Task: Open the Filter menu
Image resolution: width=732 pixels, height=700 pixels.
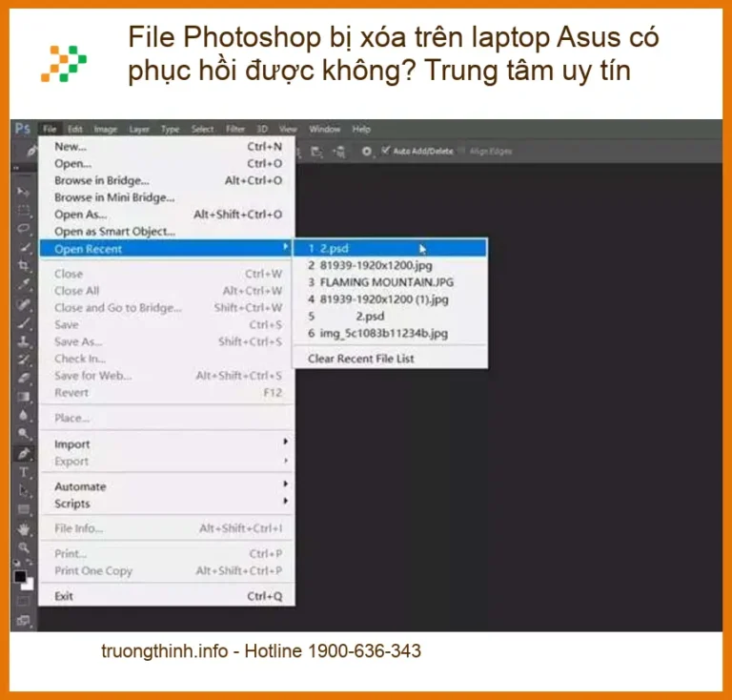Action: tap(234, 129)
